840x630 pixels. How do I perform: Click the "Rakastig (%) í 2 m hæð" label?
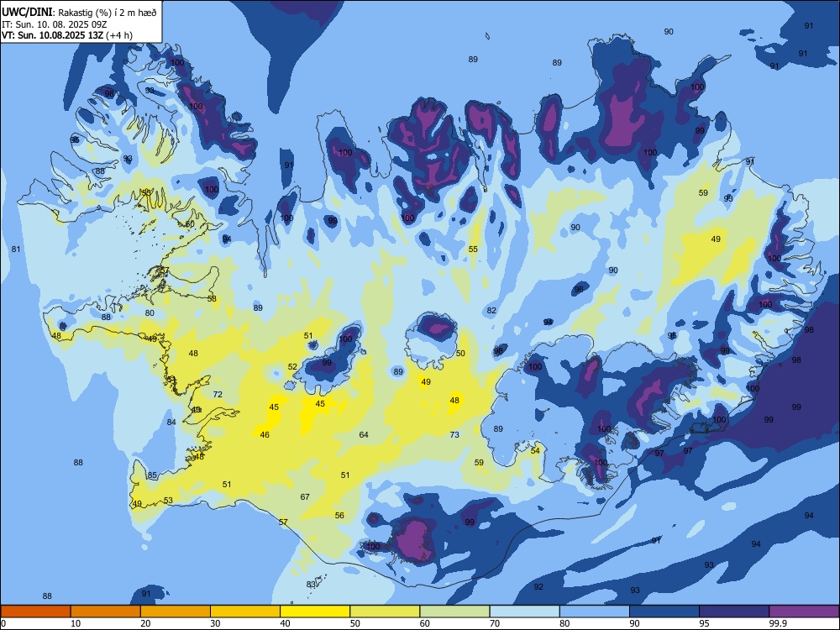[108, 13]
